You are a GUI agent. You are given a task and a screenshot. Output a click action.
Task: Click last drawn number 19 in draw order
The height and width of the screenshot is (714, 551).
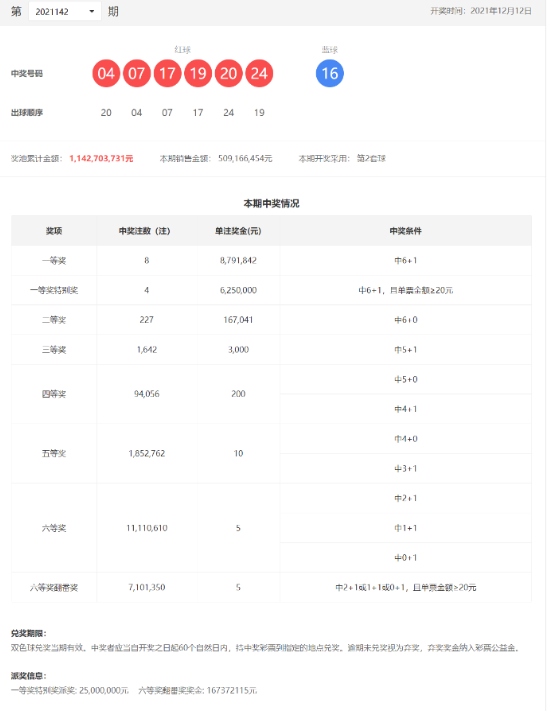[x=259, y=112]
